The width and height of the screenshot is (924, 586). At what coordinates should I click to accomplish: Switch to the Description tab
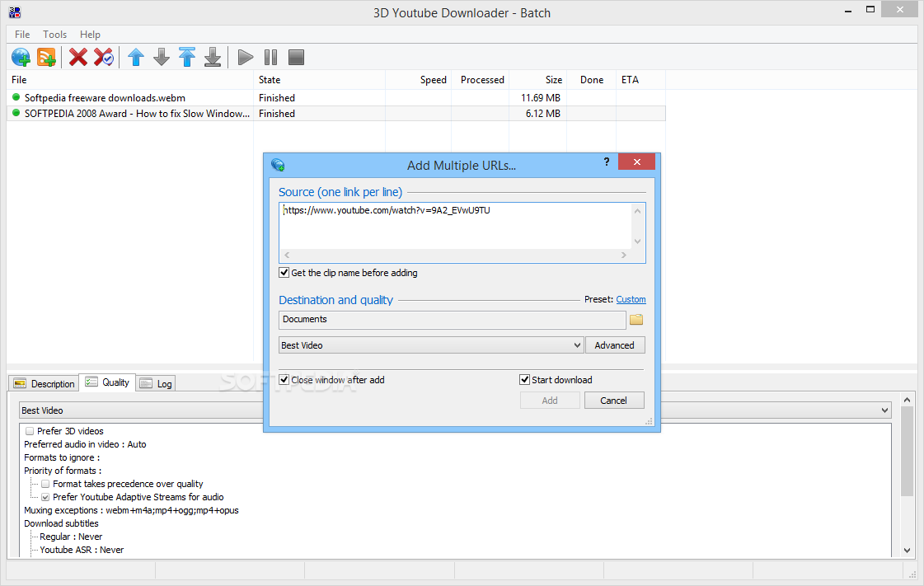(x=45, y=383)
